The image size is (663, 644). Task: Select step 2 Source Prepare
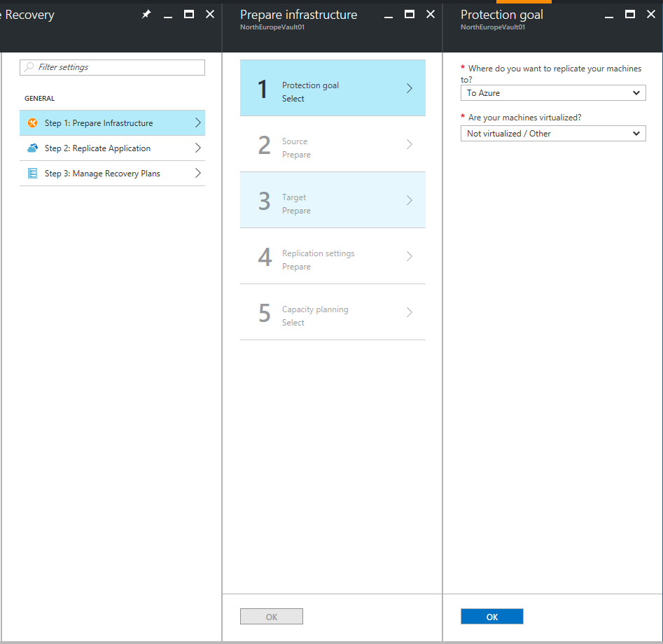click(333, 144)
